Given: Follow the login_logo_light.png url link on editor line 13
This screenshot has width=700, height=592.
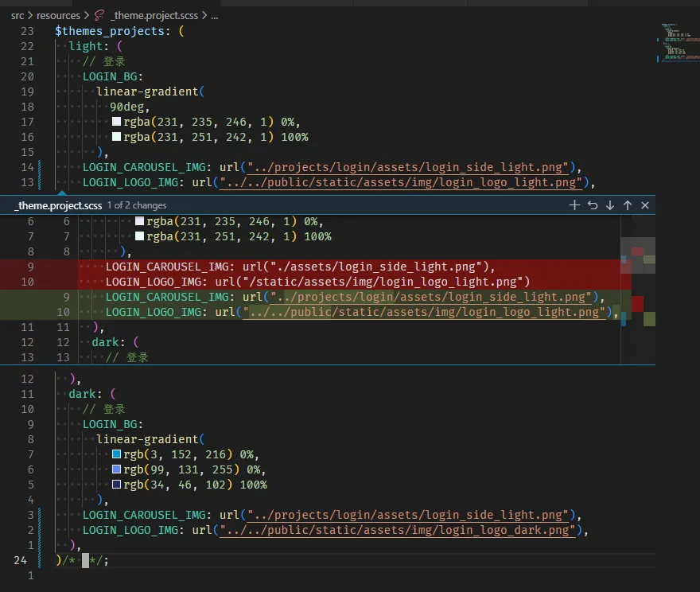Looking at the screenshot, I should 401,182.
